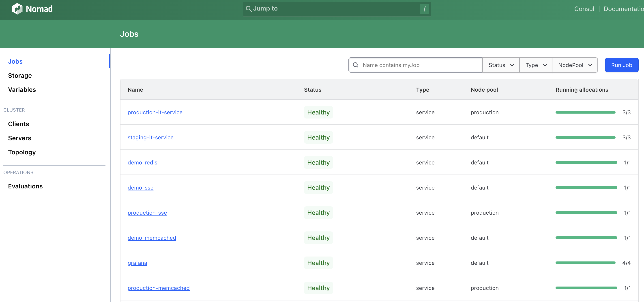Click the Jump to search magnifier icon

point(248,9)
